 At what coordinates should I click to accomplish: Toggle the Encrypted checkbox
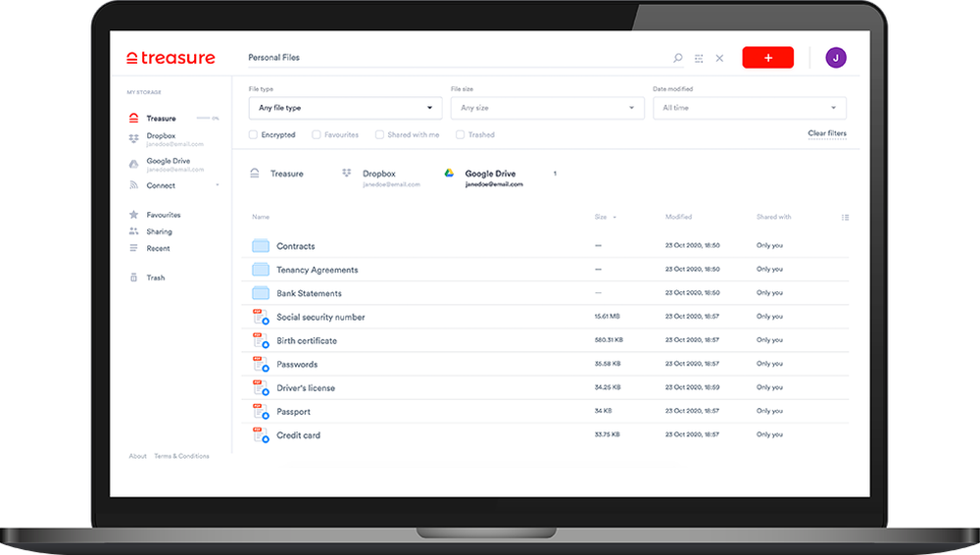point(253,134)
